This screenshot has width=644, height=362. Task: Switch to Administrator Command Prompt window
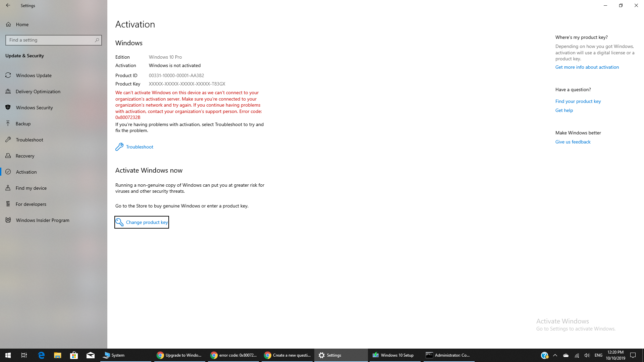click(449, 355)
